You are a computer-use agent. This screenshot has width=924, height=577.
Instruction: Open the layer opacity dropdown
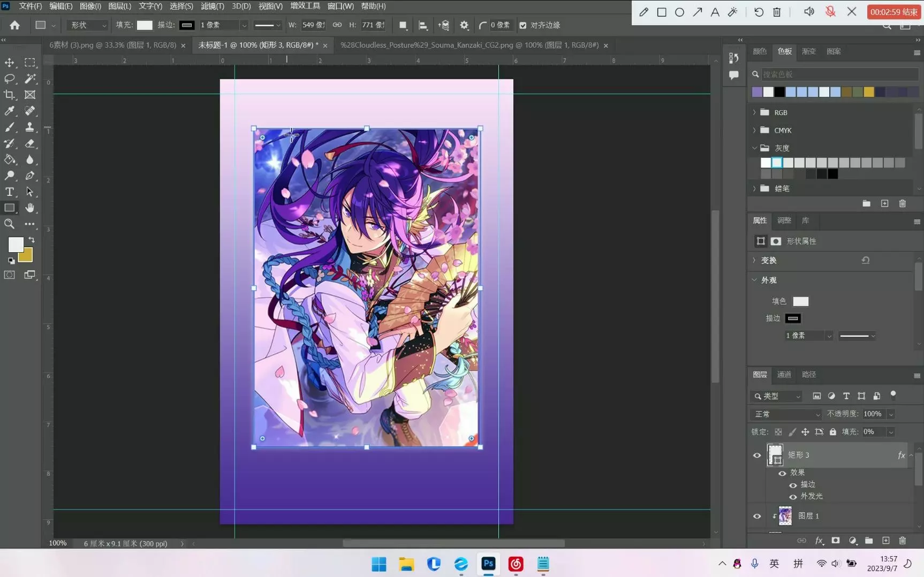coord(891,414)
